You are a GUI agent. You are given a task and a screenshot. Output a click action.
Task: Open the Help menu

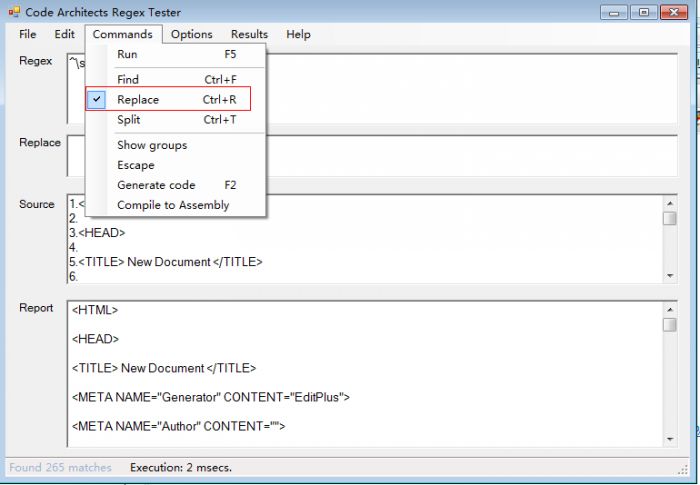(298, 34)
